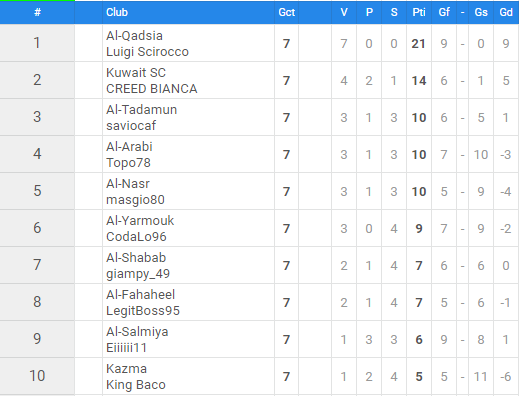Open the Al-Salmiya club page
The width and height of the screenshot is (519, 396).
tap(137, 332)
